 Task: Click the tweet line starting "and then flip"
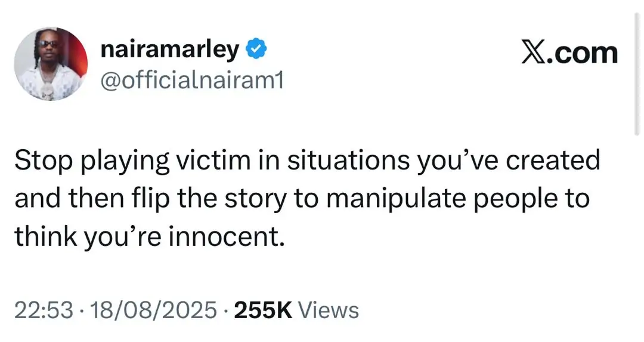click(x=302, y=199)
